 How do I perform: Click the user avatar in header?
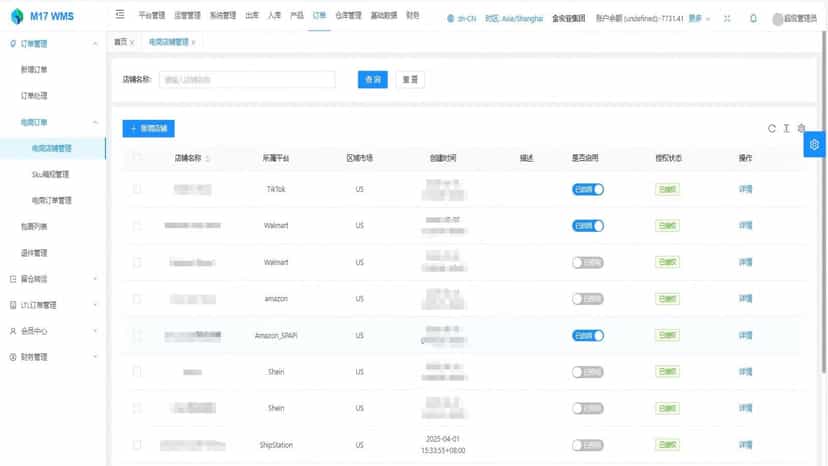click(777, 18)
